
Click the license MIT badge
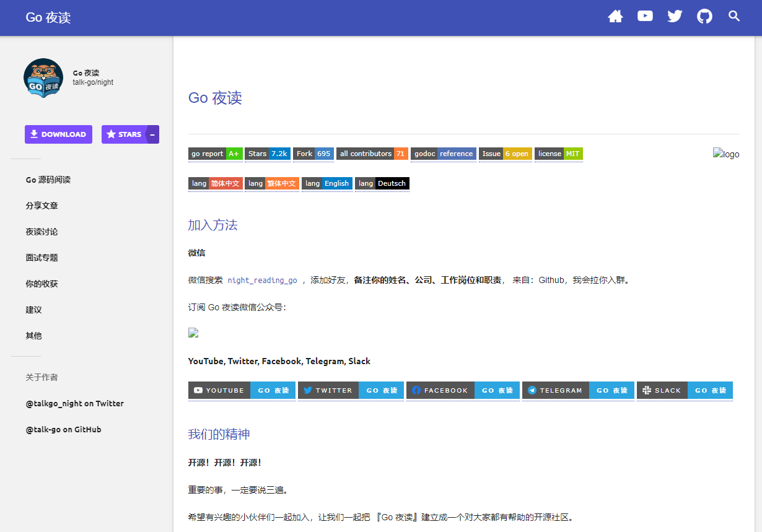tap(559, 154)
